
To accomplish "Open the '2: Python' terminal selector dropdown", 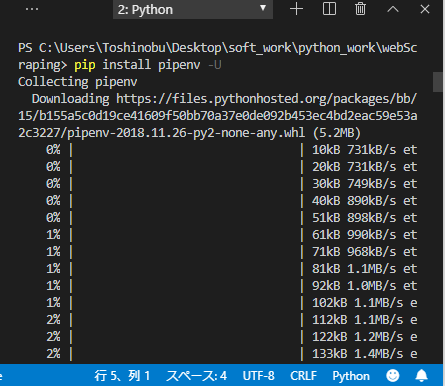I will tap(193, 9).
